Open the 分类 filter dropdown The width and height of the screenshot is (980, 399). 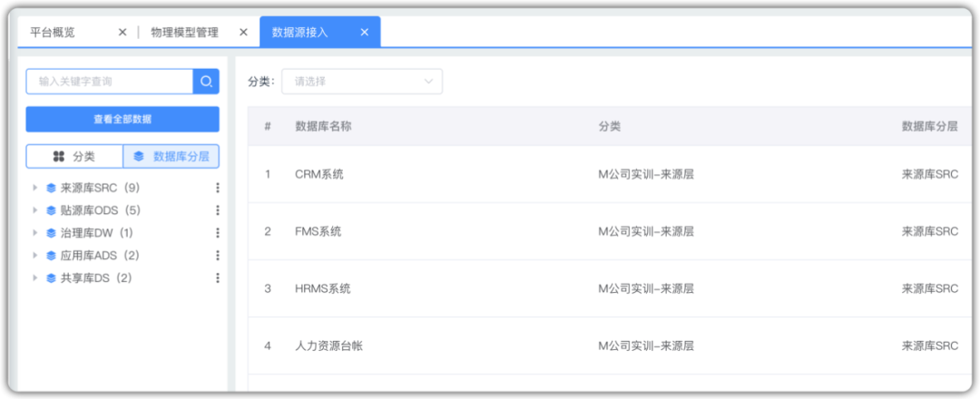pyautogui.click(x=362, y=82)
